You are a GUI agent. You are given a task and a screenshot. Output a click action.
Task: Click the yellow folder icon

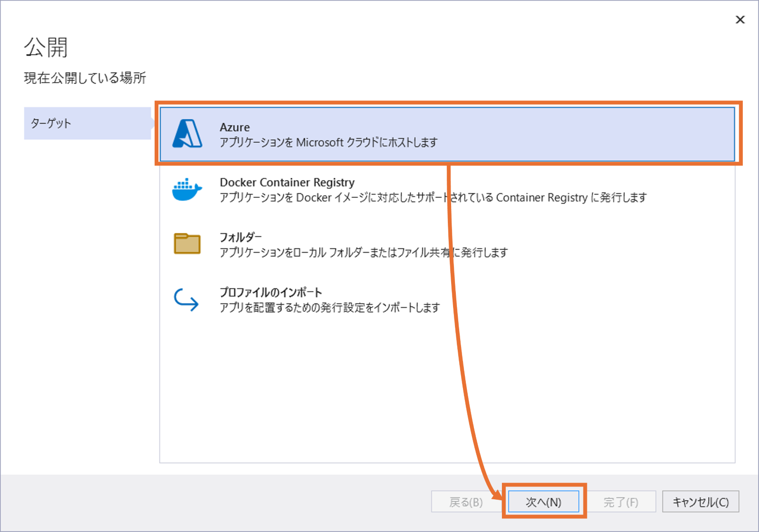(187, 244)
